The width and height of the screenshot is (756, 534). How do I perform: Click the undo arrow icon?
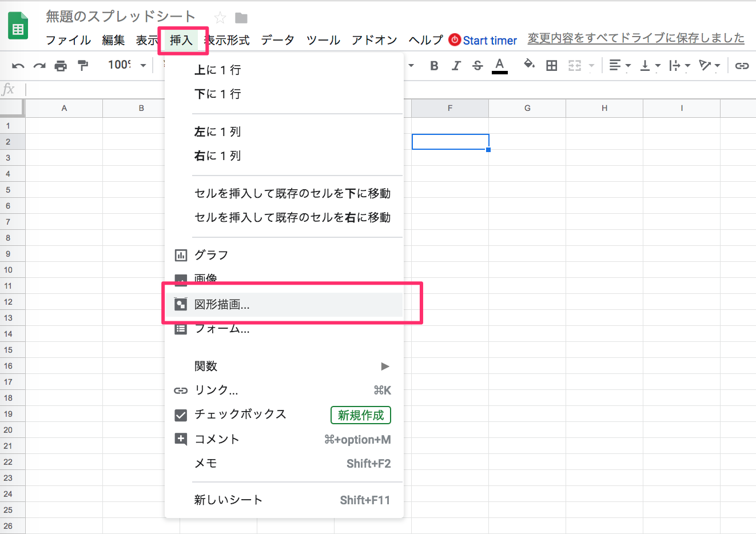coord(18,66)
